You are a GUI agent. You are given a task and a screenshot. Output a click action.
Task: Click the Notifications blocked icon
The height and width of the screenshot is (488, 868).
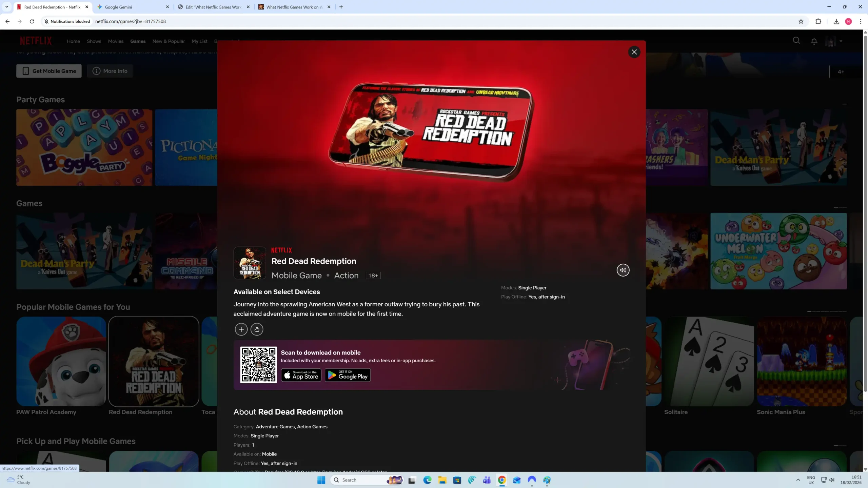(46, 21)
